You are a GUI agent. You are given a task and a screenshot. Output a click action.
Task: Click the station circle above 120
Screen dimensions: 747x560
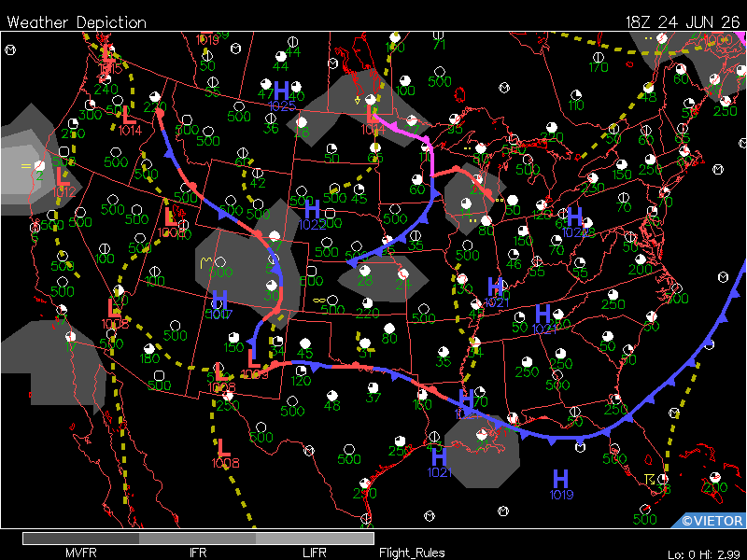point(301,371)
